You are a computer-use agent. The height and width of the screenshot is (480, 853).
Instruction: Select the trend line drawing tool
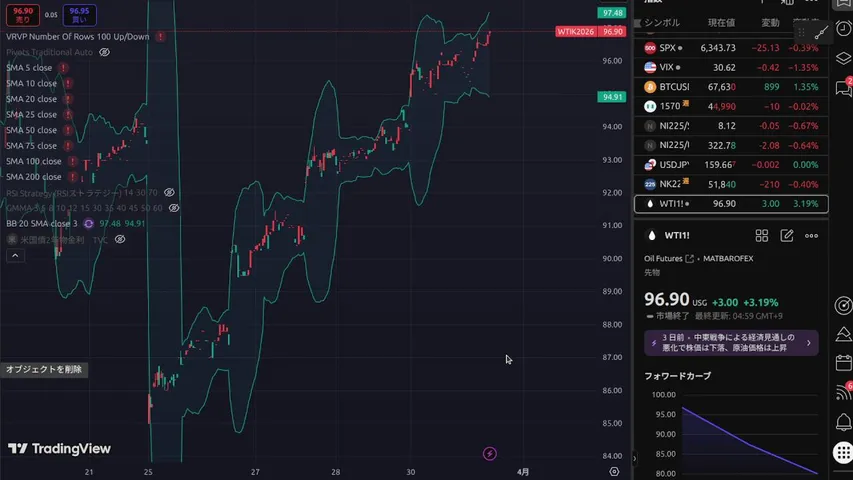(x=821, y=32)
